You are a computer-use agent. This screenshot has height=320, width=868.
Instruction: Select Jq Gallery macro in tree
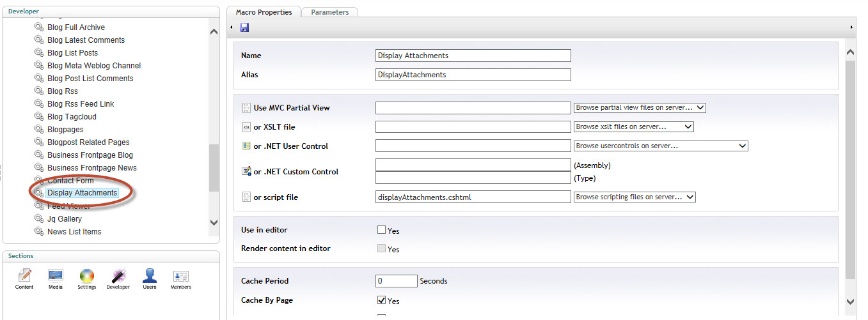point(65,219)
